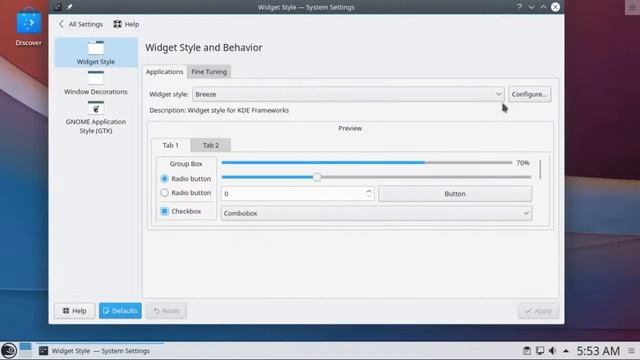
Task: Select Widget Style in the sidebar
Action: pyautogui.click(x=96, y=53)
